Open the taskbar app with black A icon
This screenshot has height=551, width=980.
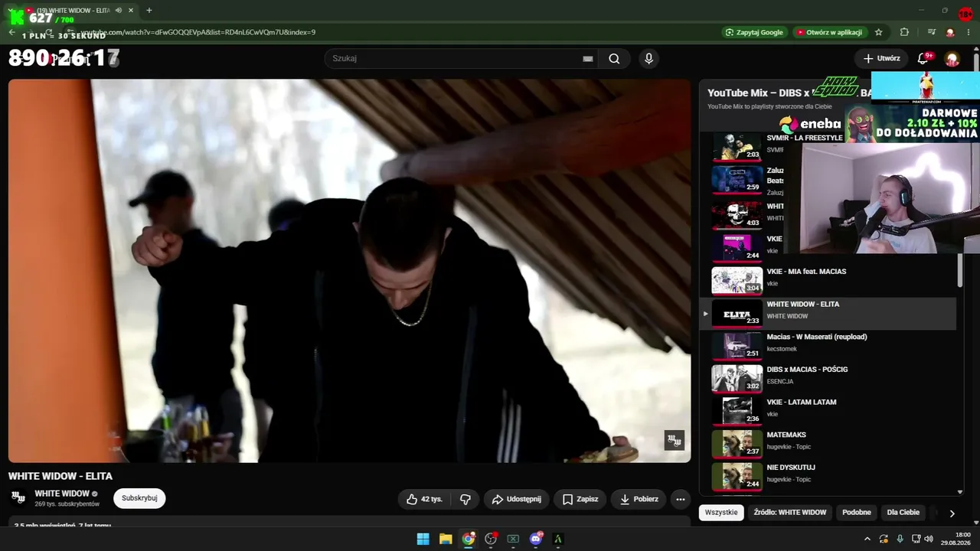click(558, 539)
